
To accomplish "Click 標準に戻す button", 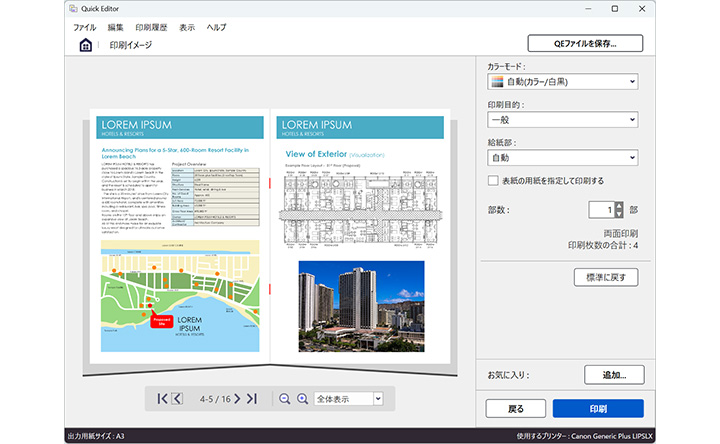I will click(606, 277).
